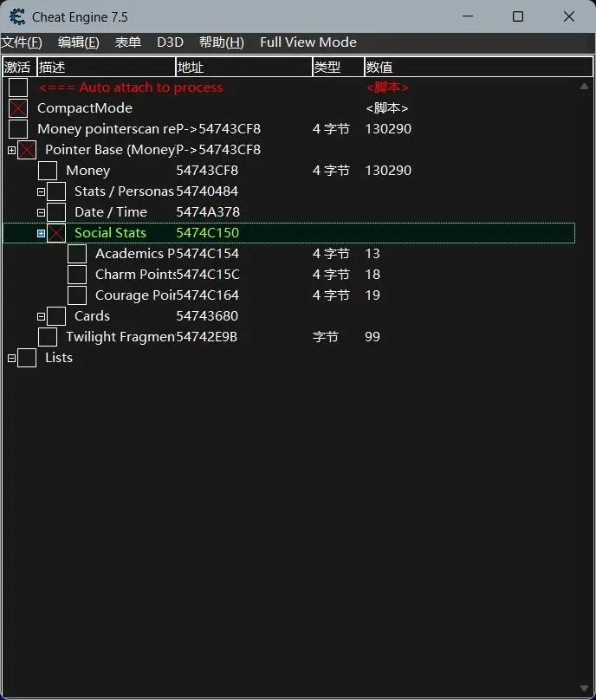The width and height of the screenshot is (596, 700).
Task: Close the Cheat Engine window
Action: 569,16
